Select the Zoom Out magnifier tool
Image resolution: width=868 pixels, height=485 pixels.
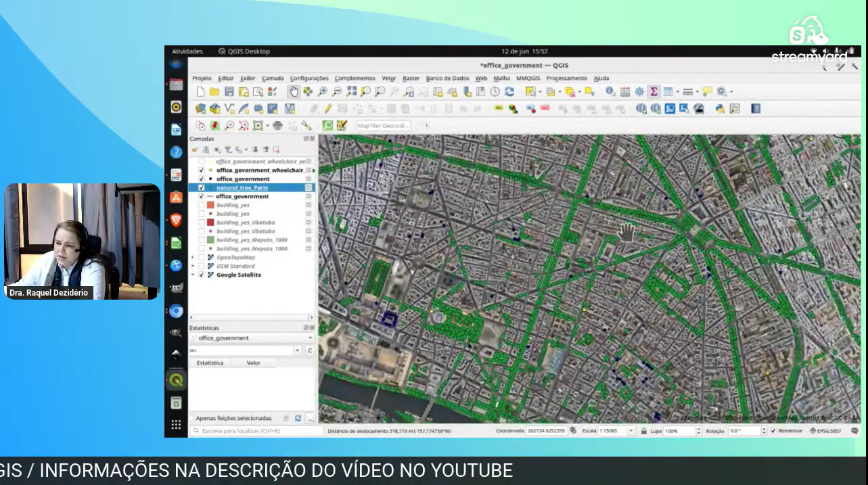tap(337, 92)
